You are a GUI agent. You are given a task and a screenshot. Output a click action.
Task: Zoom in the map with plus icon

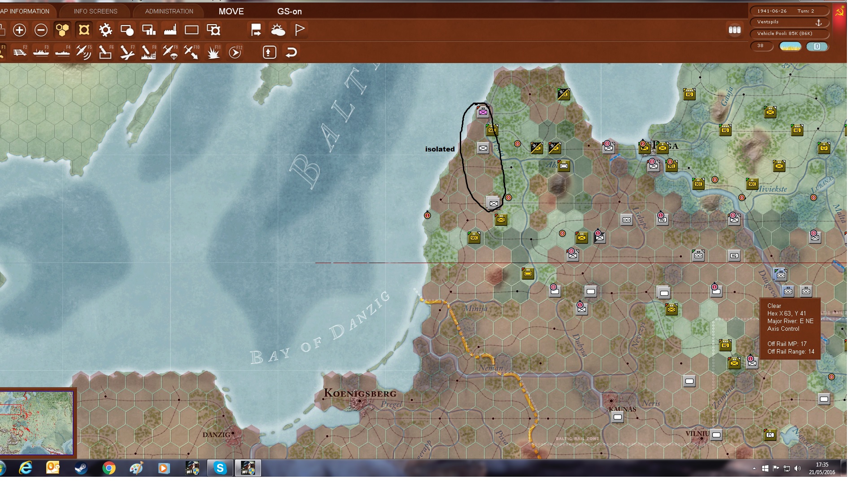pyautogui.click(x=19, y=30)
